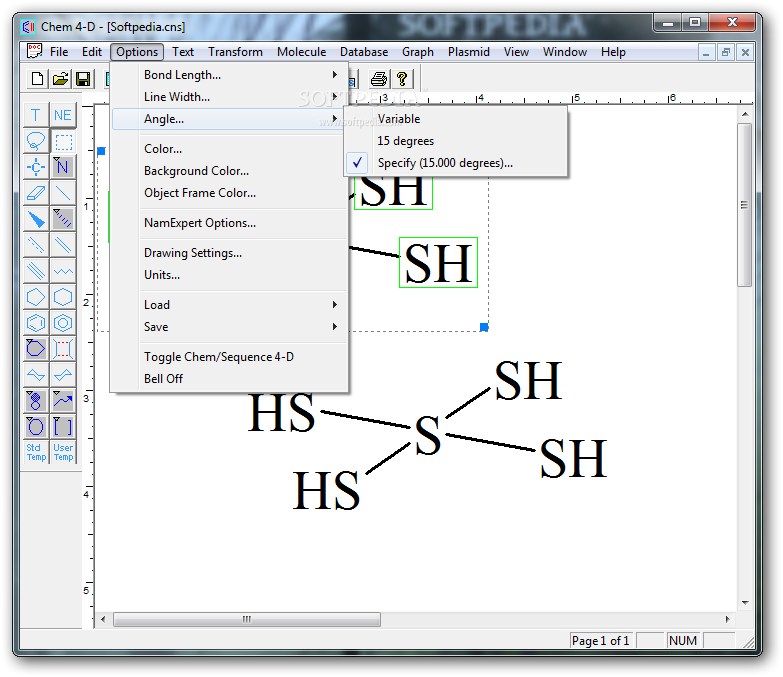Select the Kekulé benzene ring tool
This screenshot has height=677, width=783.
(36, 323)
